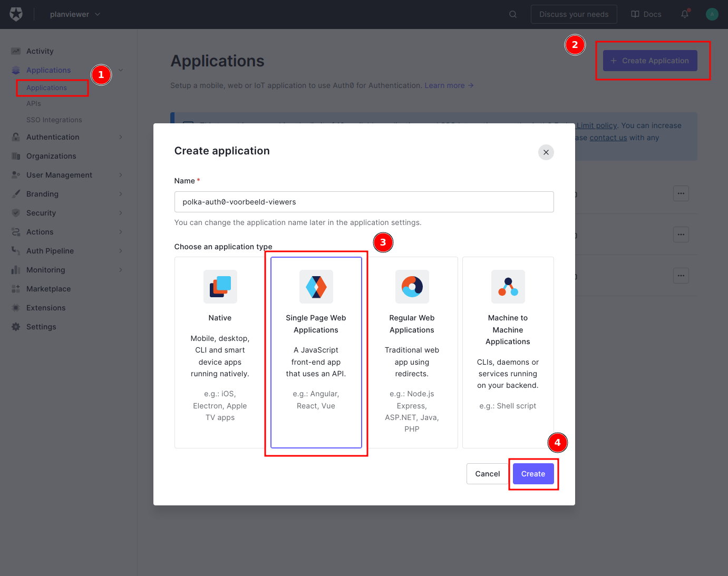Edit the application name input field
The width and height of the screenshot is (728, 576).
click(x=364, y=202)
